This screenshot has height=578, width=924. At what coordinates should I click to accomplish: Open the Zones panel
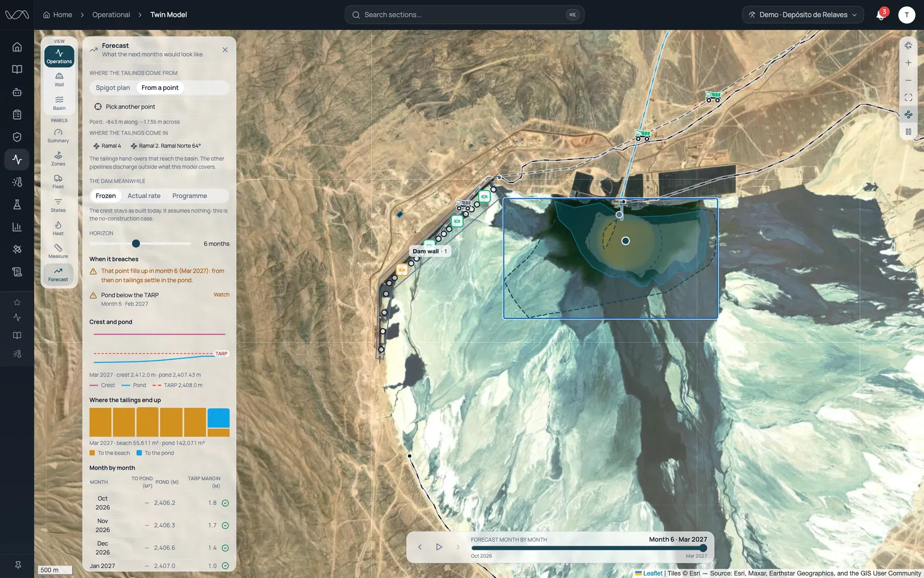click(x=58, y=159)
